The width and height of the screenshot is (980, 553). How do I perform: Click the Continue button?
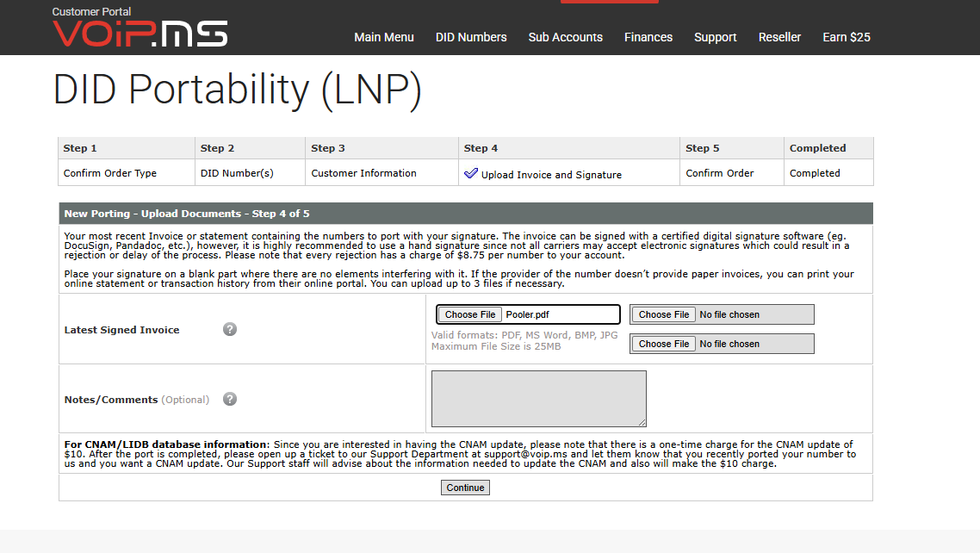(465, 488)
